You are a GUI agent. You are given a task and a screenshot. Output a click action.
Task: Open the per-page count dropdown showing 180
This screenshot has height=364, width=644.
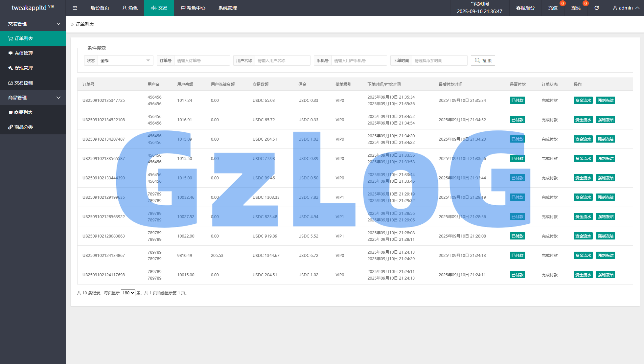click(128, 293)
